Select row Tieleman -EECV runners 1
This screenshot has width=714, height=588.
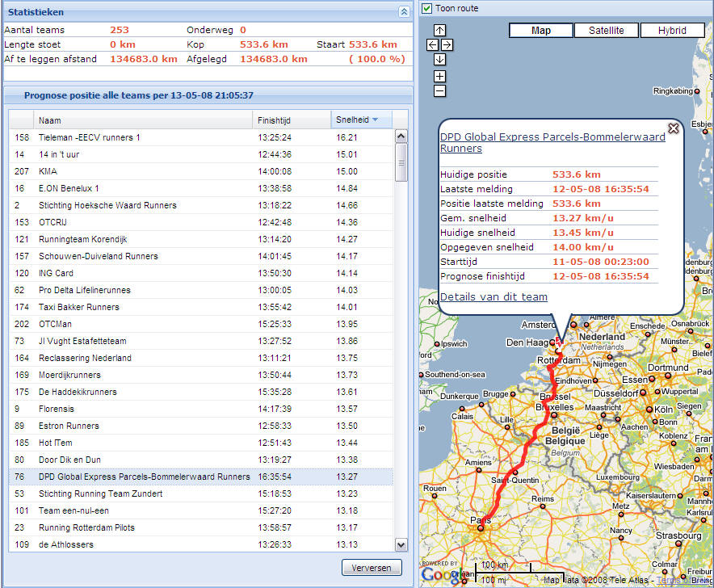tap(201, 137)
